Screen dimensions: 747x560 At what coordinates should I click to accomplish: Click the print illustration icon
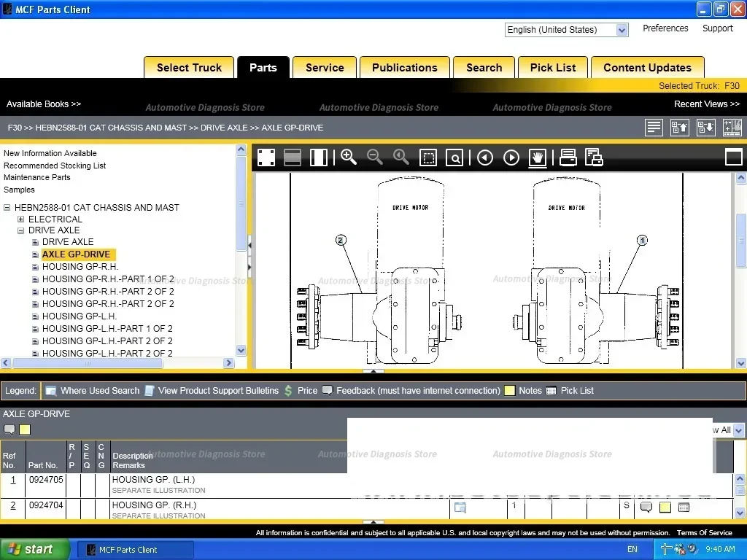coord(568,157)
